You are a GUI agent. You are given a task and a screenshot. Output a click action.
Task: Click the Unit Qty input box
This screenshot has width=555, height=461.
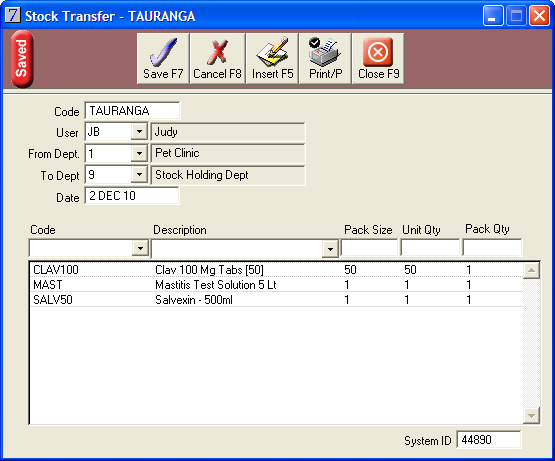tap(430, 247)
